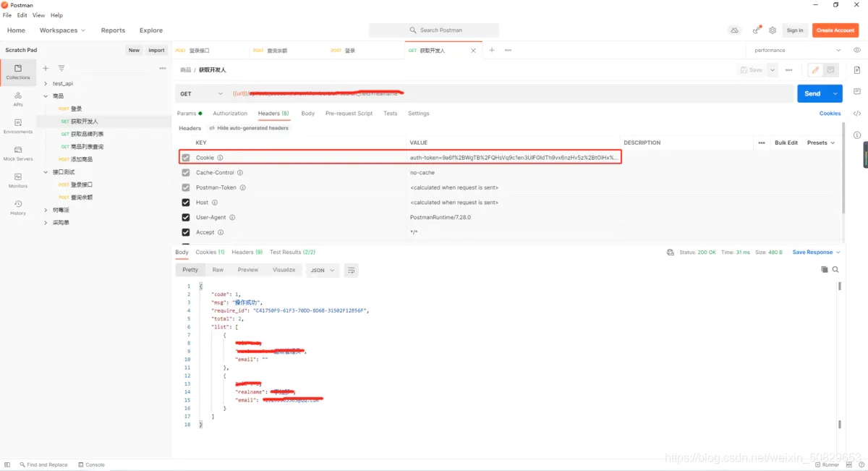Screen dimensions: 868x471
Task: Open the GET method dropdown
Action: click(x=201, y=93)
